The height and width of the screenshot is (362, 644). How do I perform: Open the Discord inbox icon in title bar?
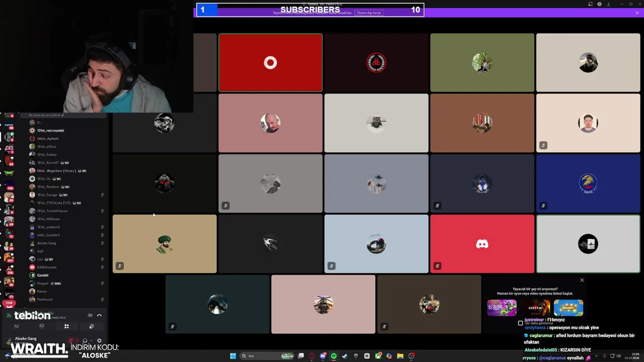590,4
